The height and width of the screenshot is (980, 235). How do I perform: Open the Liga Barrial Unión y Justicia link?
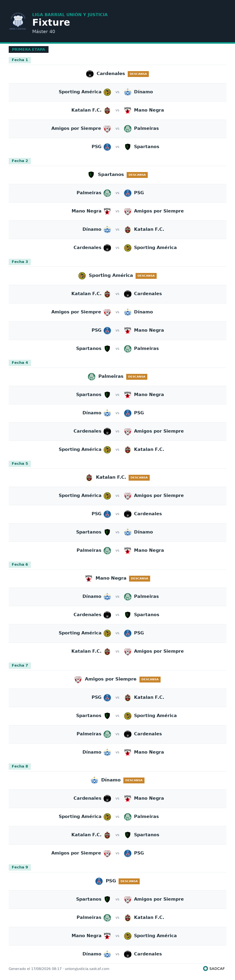click(x=70, y=15)
